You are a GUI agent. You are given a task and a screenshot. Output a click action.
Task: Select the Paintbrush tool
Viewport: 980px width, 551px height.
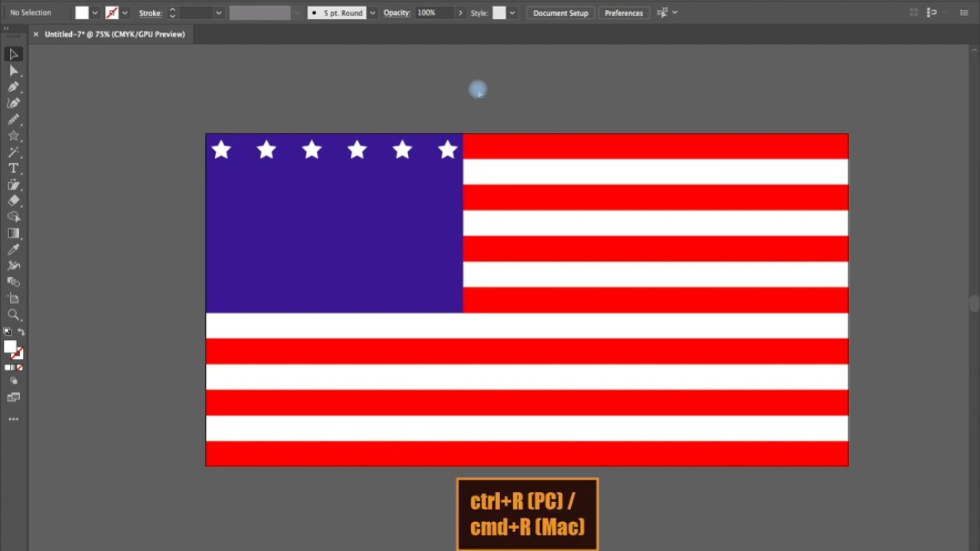coord(13,119)
